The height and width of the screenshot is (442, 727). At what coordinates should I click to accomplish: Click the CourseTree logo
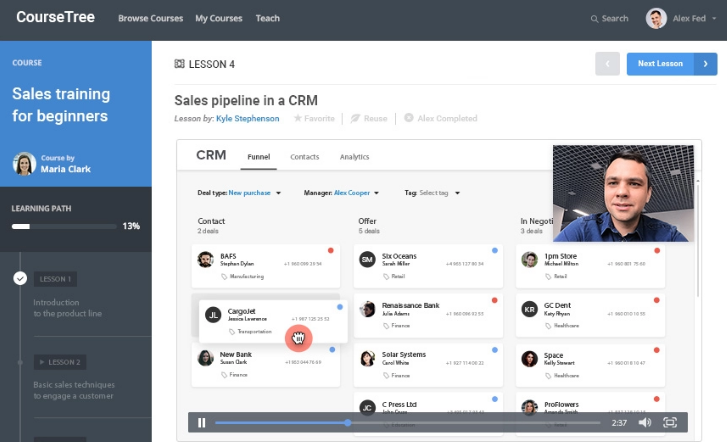pyautogui.click(x=55, y=17)
